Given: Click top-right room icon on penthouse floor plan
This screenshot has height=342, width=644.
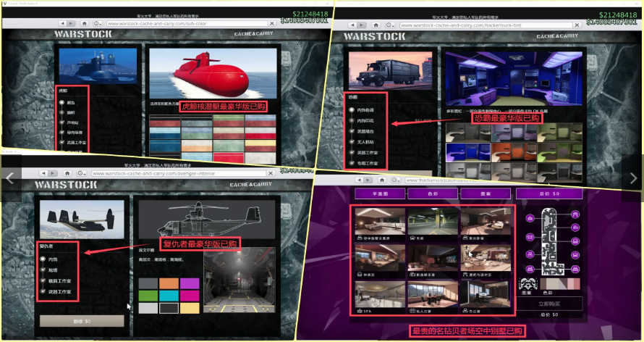Looking at the screenshot, I should coord(575,214).
